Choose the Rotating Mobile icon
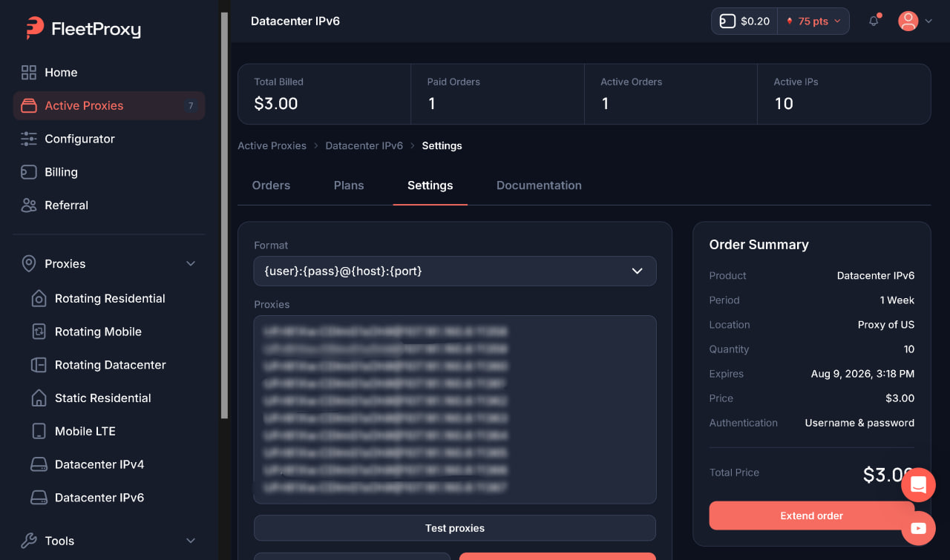The width and height of the screenshot is (950, 560). (39, 332)
